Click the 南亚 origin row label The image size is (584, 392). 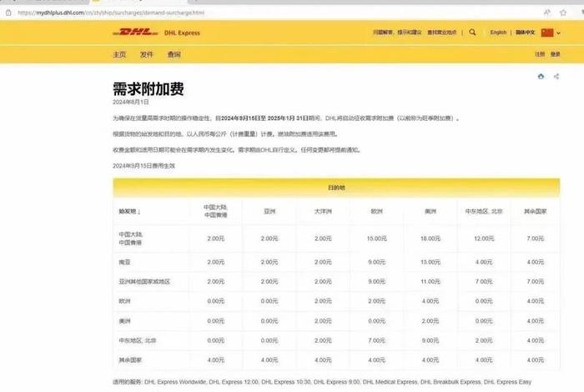125,262
